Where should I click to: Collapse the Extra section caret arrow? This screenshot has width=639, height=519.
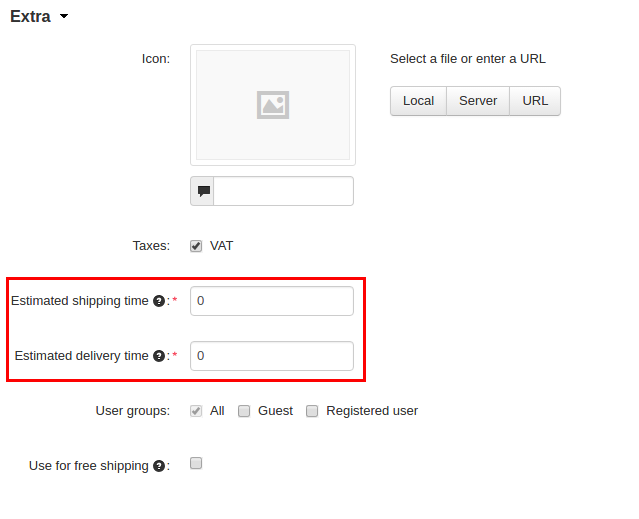click(x=64, y=16)
